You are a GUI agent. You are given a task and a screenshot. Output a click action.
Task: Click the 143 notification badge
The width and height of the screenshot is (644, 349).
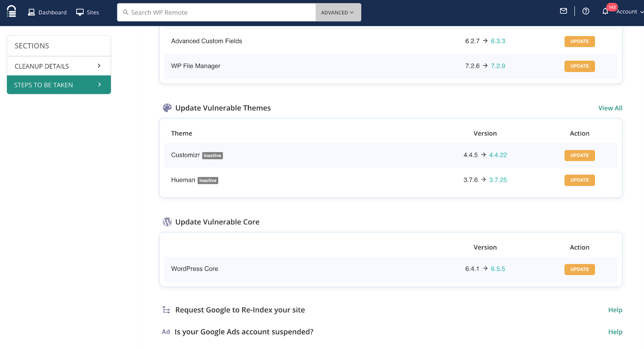(612, 7)
